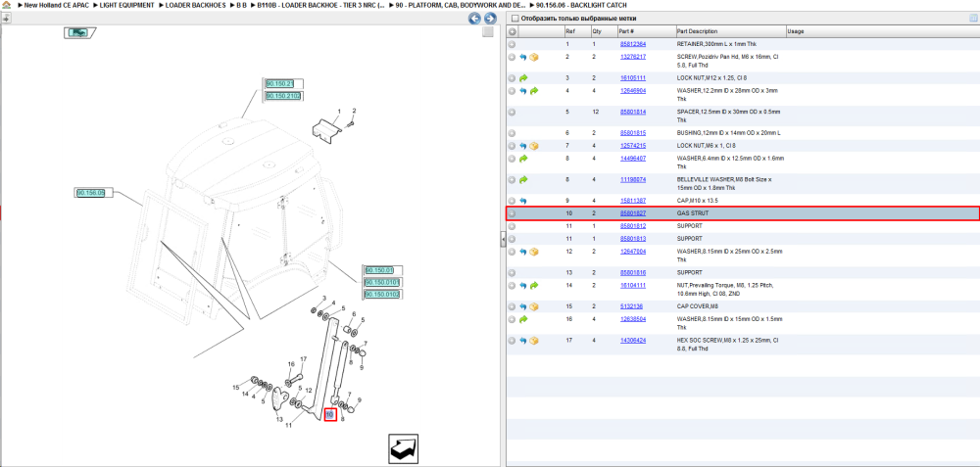Click box icon on WASHER 8.15mm x 25mm row

(x=534, y=252)
